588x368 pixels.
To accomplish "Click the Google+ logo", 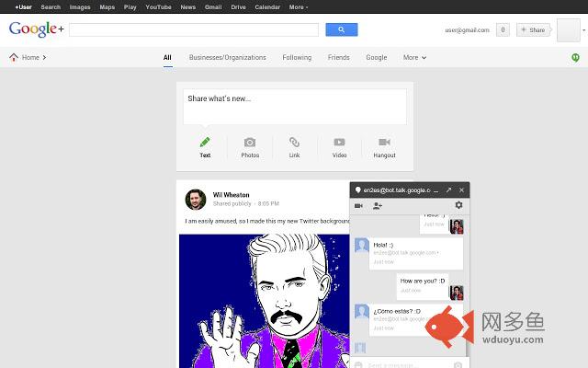I will [37, 29].
